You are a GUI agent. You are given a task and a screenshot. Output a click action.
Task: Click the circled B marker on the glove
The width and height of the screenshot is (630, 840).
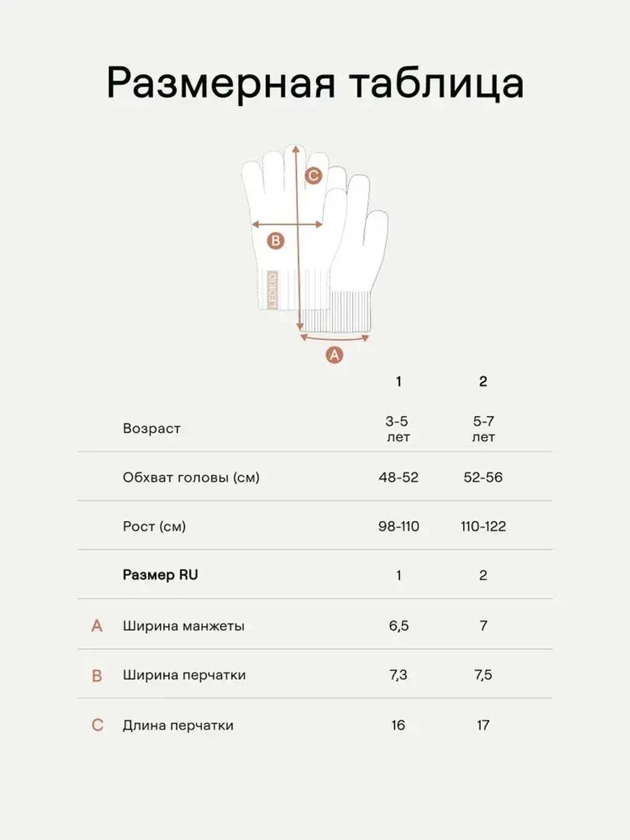(x=275, y=240)
